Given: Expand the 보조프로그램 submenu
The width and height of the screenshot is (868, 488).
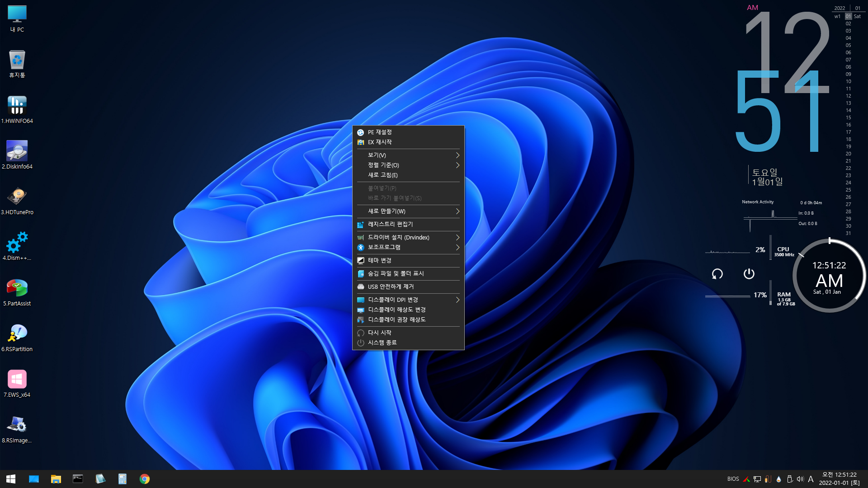Looking at the screenshot, I should [408, 248].
